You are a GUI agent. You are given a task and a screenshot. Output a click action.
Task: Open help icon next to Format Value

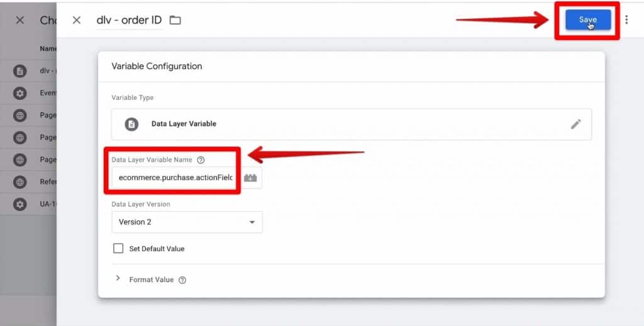tap(182, 280)
